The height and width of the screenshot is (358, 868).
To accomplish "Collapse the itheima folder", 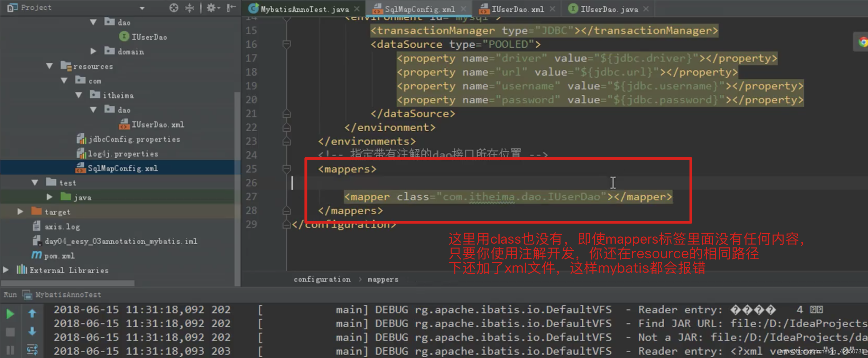I will 79,95.
